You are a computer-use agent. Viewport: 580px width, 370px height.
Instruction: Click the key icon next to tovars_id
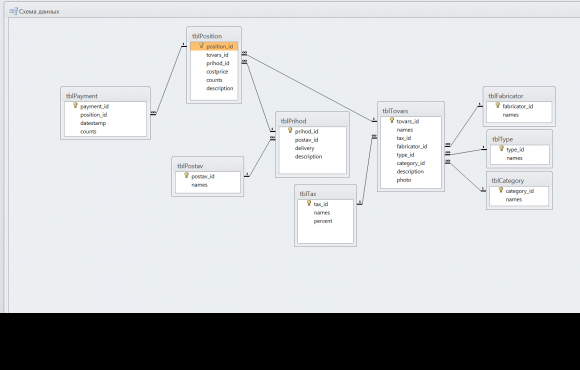[x=392, y=120]
